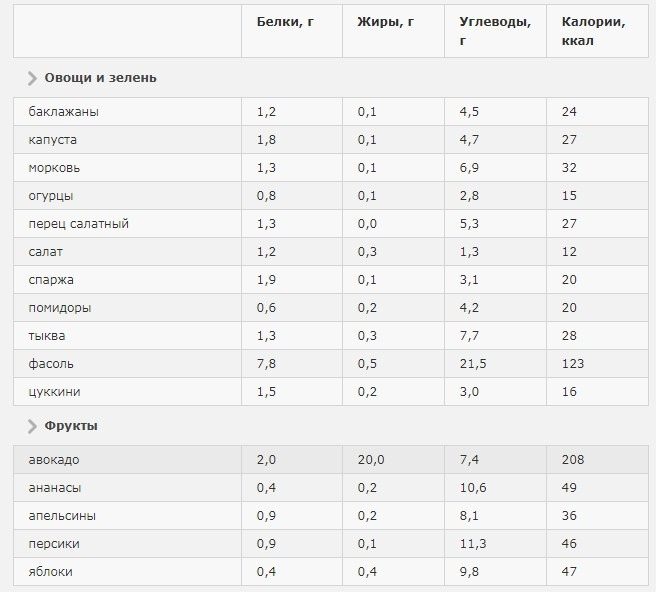This screenshot has height=592, width=656.
Task: Select the Углеводы, г column header
Action: pyautogui.click(x=494, y=30)
